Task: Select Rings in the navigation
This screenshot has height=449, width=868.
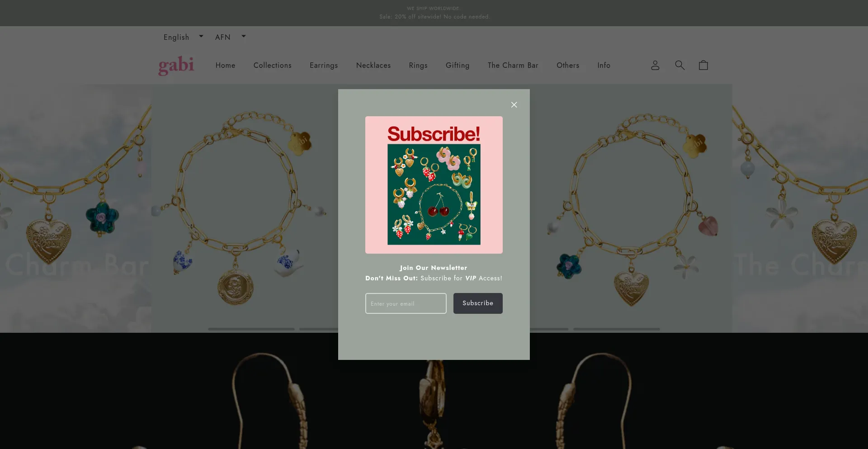Action: 418,65
